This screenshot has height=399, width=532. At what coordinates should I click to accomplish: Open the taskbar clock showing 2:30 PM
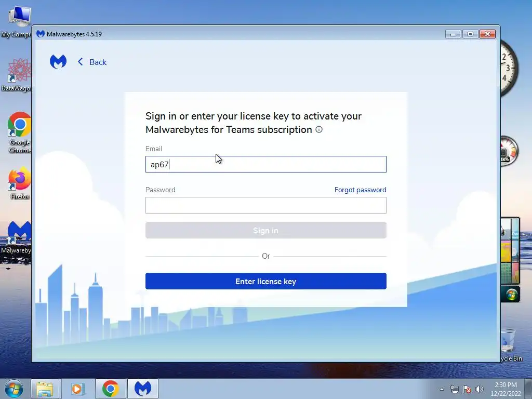point(506,389)
